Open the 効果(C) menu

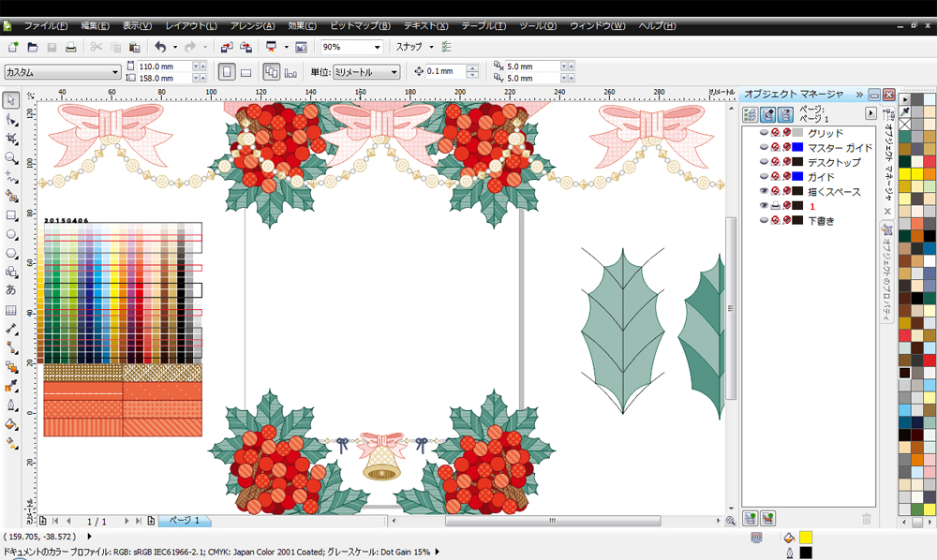click(x=302, y=25)
